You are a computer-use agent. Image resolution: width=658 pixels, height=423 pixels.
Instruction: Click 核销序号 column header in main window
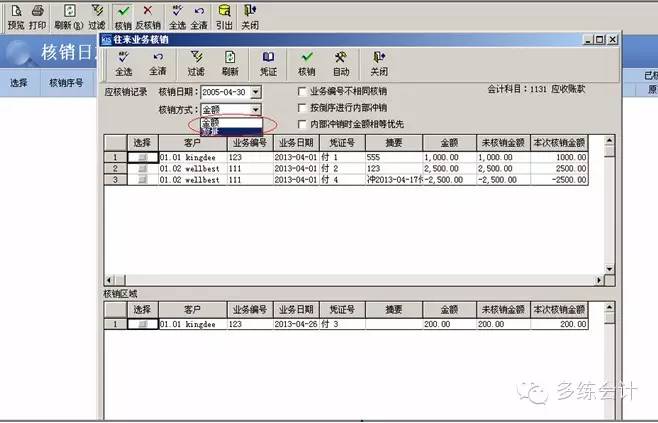(x=66, y=83)
